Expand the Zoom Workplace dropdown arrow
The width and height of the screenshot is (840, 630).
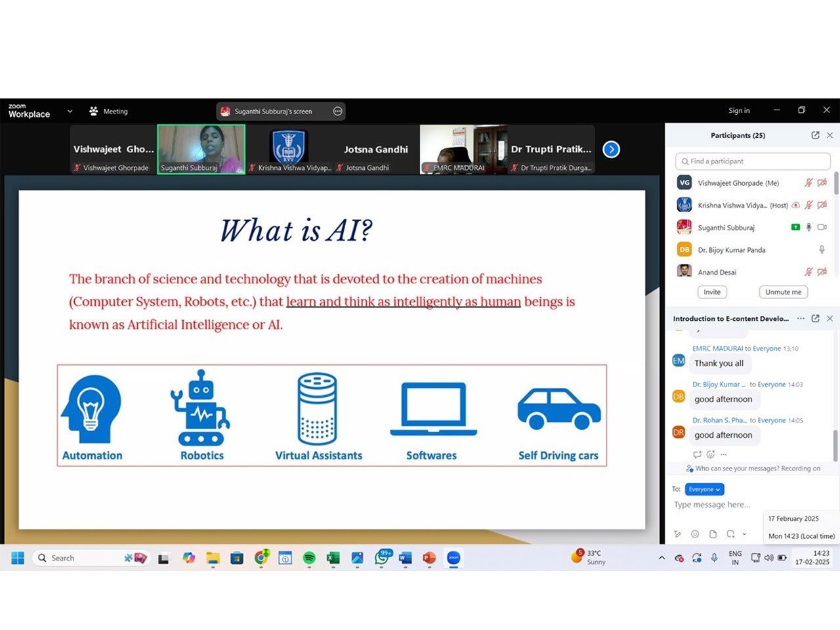pyautogui.click(x=70, y=112)
